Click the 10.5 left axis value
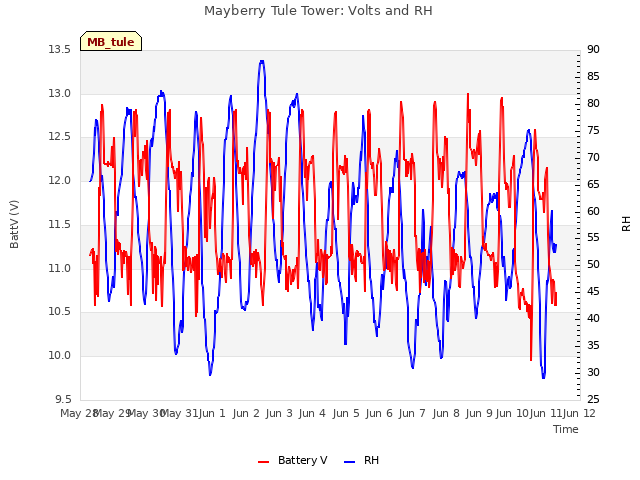The height and width of the screenshot is (480, 640). pyautogui.click(x=60, y=311)
